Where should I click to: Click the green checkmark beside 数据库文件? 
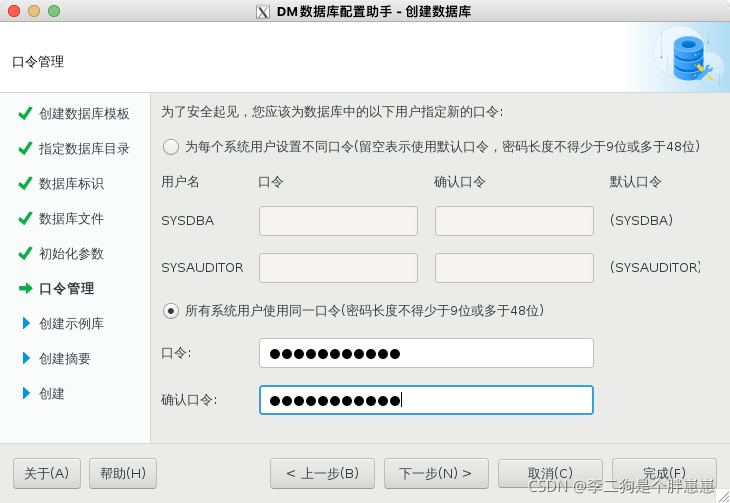click(25, 218)
